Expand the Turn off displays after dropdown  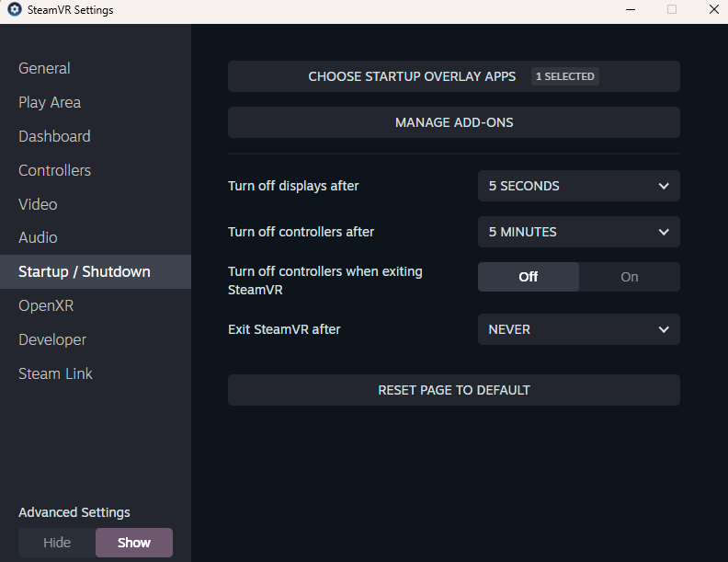[578, 186]
